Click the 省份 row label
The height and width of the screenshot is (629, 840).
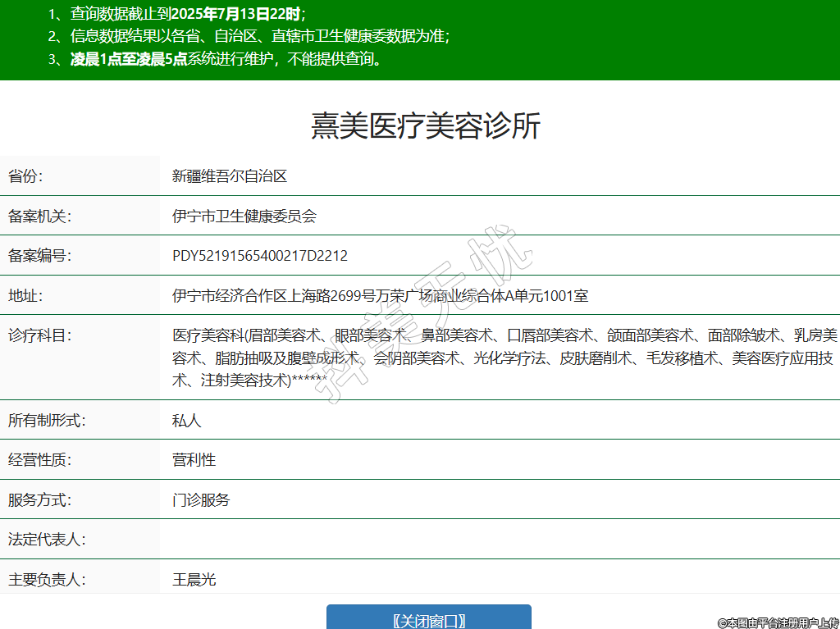pyautogui.click(x=25, y=176)
